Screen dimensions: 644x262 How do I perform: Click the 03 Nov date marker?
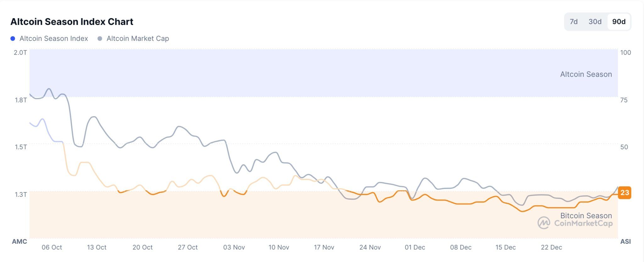point(234,248)
